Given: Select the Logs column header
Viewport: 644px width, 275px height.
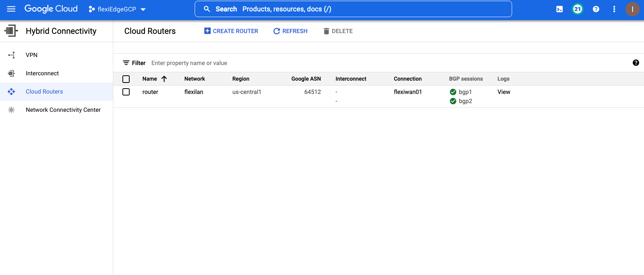Looking at the screenshot, I should point(503,79).
